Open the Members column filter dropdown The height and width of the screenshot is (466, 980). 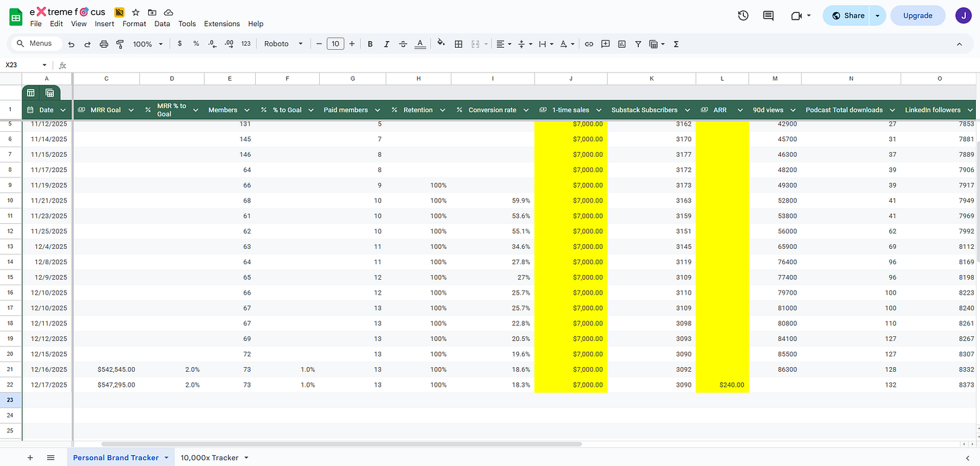coord(246,110)
